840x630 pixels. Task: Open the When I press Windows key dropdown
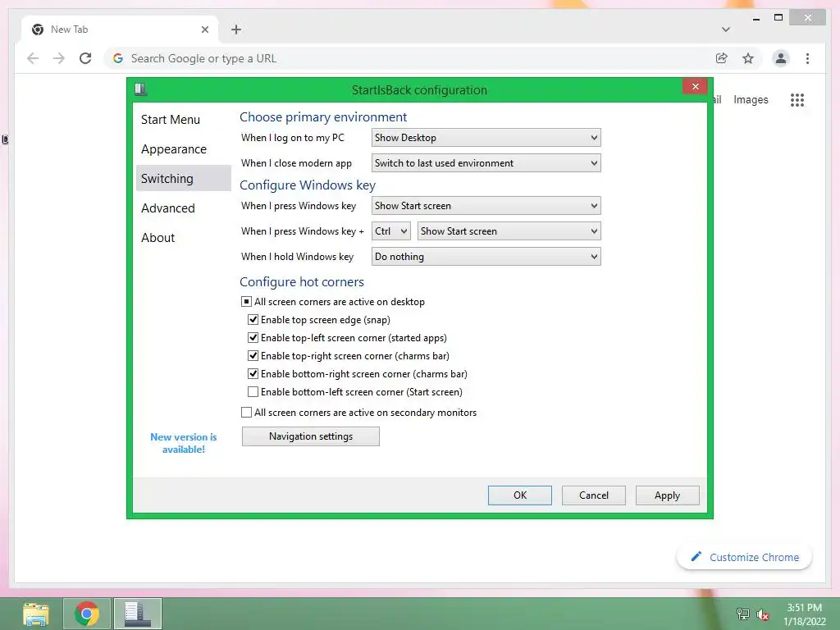click(486, 206)
